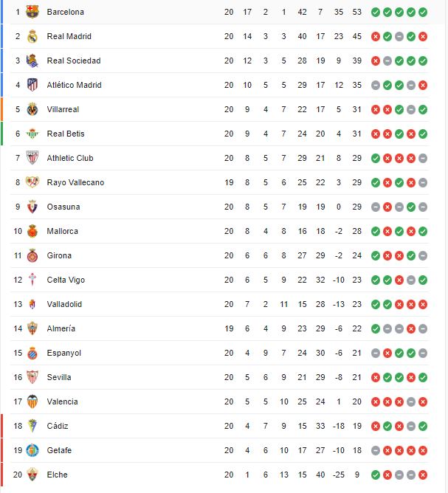
Task: Open the Celta Vigo team link
Action: click(x=66, y=280)
